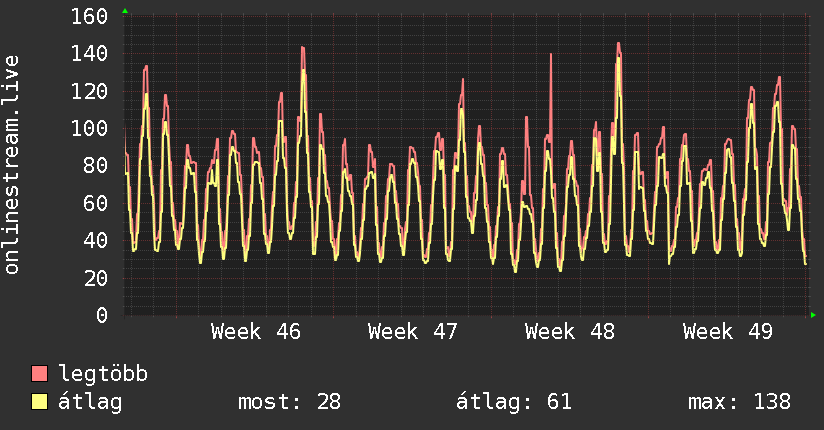Click the legtöbb legend label
This screenshot has height=430, width=824.
pos(103,374)
